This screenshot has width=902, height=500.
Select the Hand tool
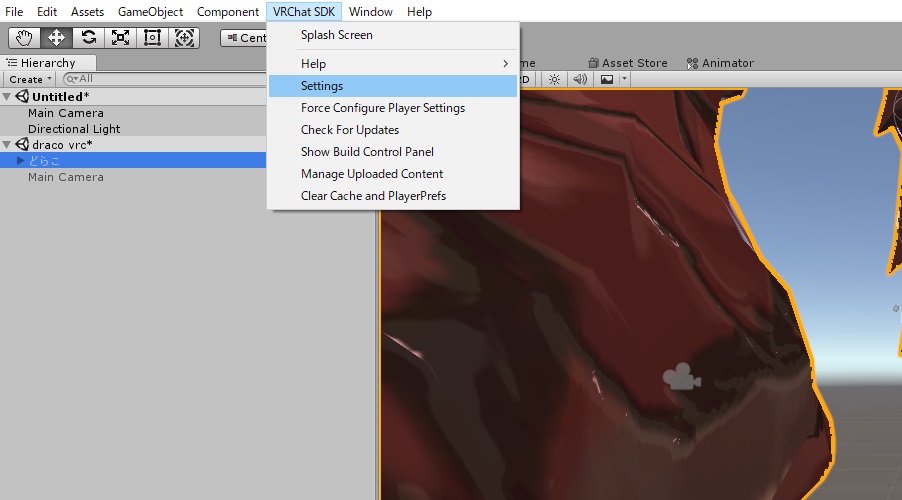coord(24,38)
